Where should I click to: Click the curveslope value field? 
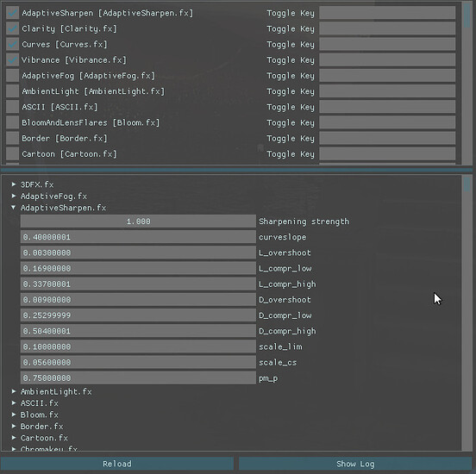(138, 237)
